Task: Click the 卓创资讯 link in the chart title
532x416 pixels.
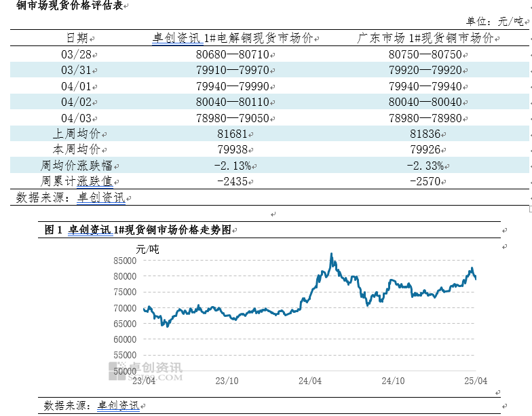Action: pyautogui.click(x=90, y=230)
